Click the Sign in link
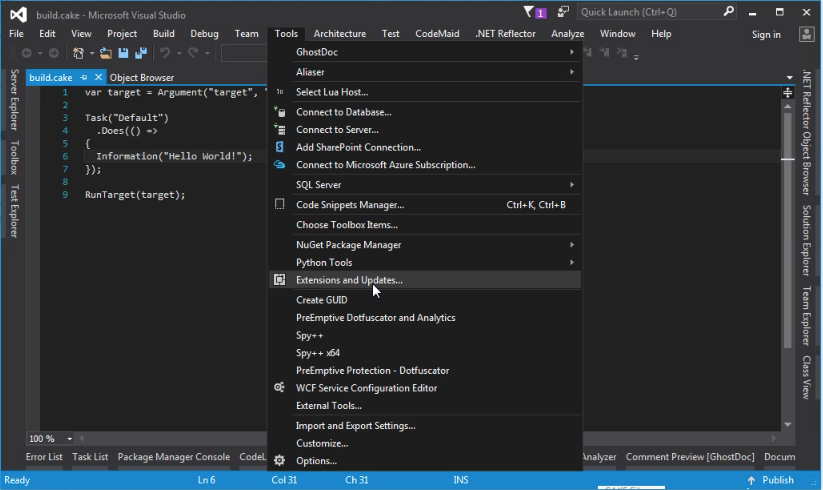The height and width of the screenshot is (490, 823). tap(766, 34)
